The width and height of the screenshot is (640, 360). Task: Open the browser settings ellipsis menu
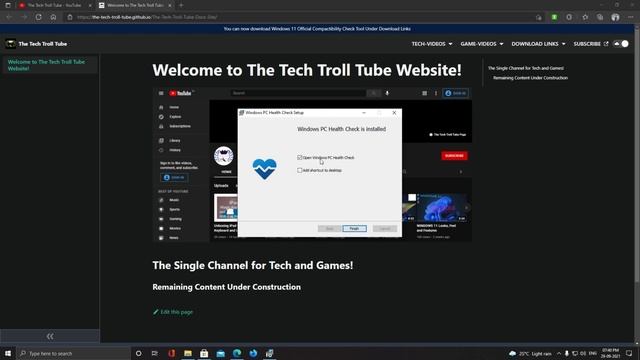pos(631,17)
